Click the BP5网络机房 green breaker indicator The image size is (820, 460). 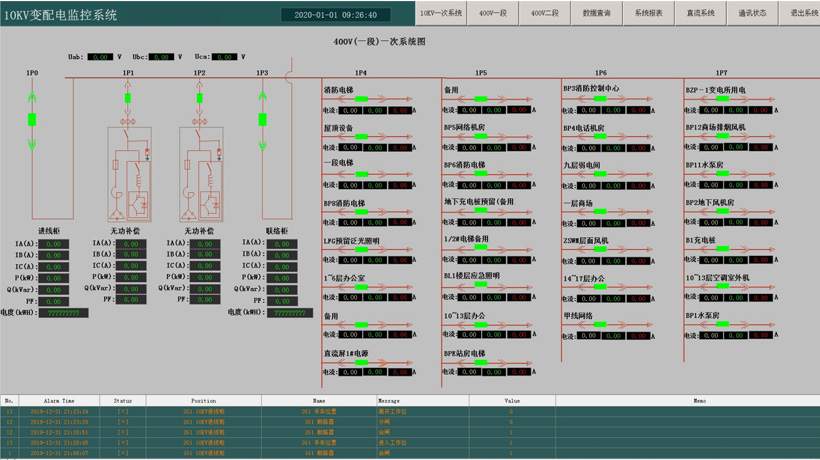[482, 137]
